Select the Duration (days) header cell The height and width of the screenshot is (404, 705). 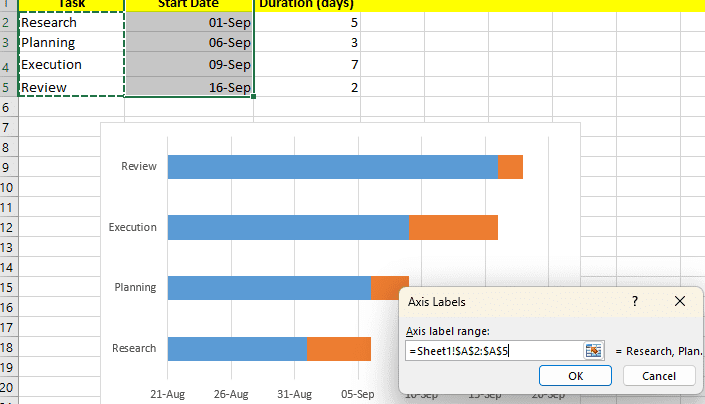pyautogui.click(x=307, y=4)
